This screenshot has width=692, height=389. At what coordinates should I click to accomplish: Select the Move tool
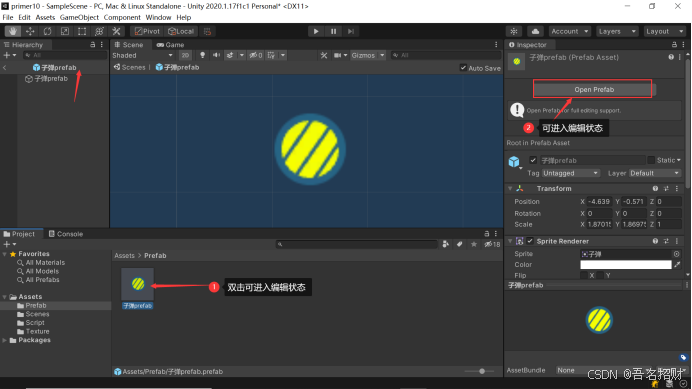30,31
